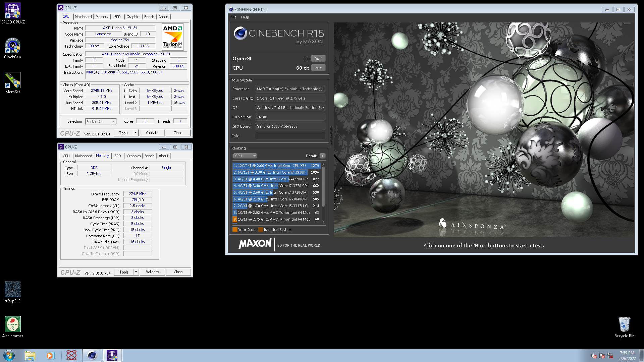This screenshot has width=644, height=362.
Task: Select your score entry Turion 2.75 GHz
Action: [x=276, y=219]
